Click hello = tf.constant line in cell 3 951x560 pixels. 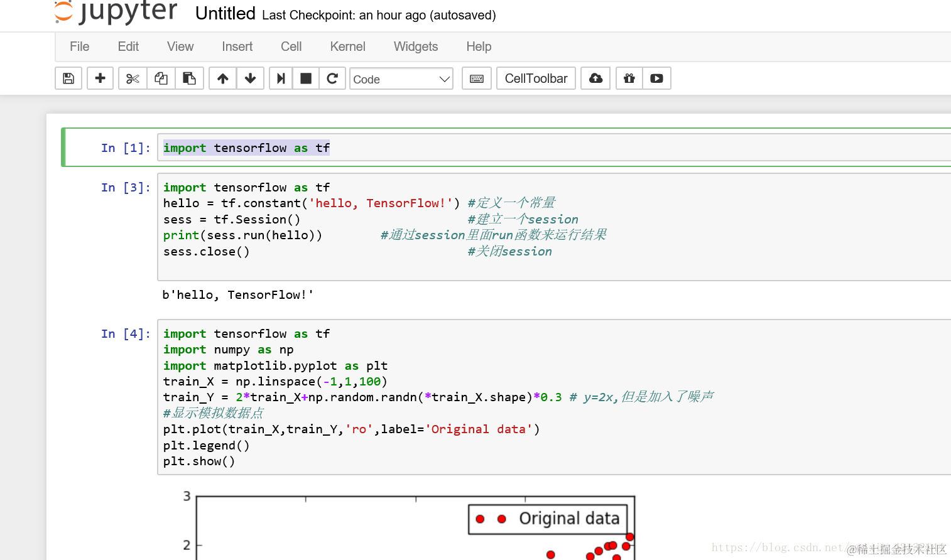[312, 203]
